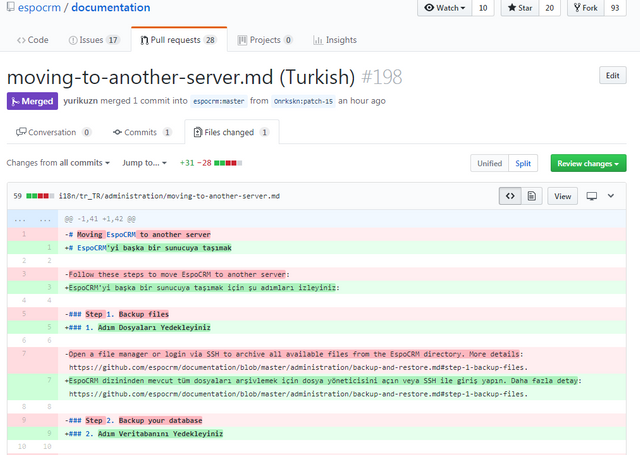Switch to the Issues tab
The image size is (640, 455).
tap(94, 40)
